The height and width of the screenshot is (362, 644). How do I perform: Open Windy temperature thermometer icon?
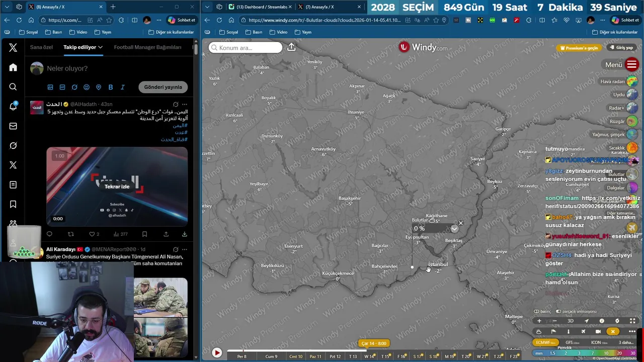tap(569, 331)
